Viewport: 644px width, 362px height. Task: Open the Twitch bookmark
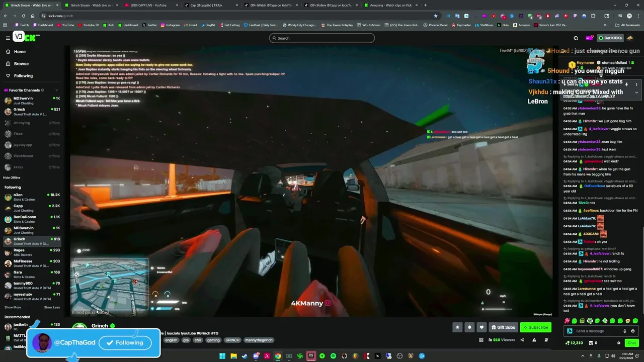coord(21,25)
